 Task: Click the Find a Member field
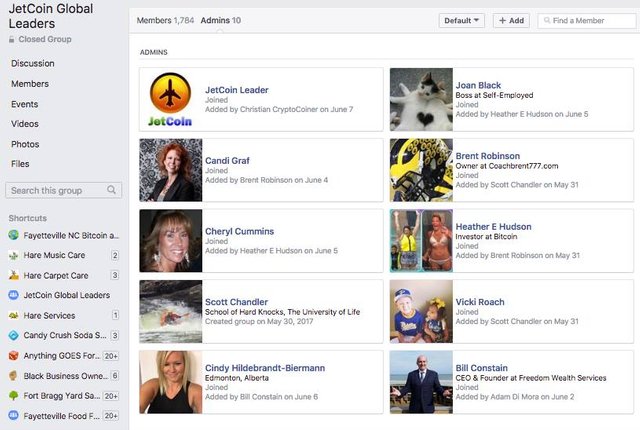click(587, 20)
